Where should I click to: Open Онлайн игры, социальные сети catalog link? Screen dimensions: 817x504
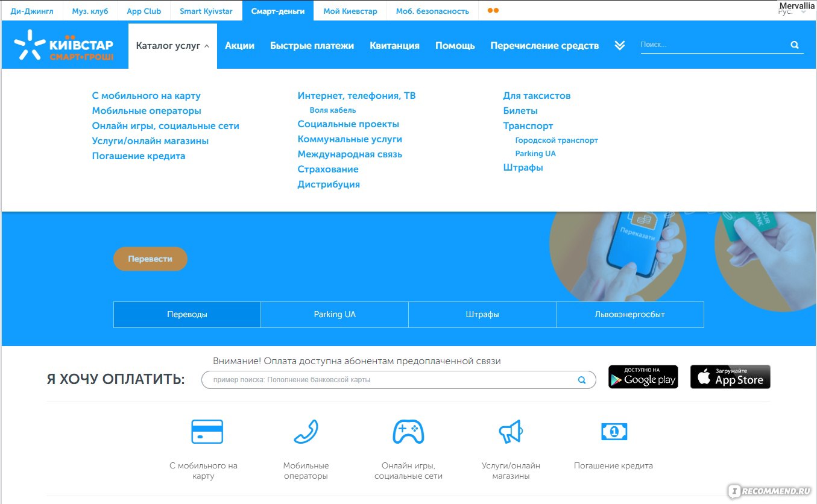pos(166,126)
